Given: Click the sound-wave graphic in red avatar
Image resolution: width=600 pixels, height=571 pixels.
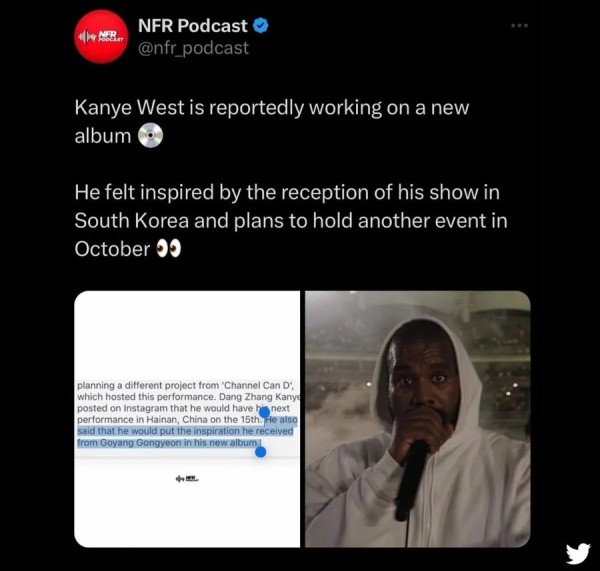Looking at the screenshot, I should click(86, 37).
